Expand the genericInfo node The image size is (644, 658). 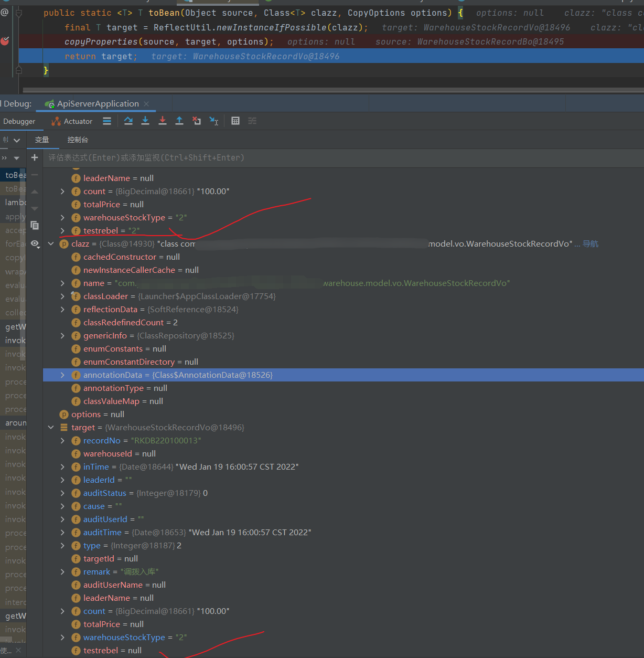tap(62, 336)
